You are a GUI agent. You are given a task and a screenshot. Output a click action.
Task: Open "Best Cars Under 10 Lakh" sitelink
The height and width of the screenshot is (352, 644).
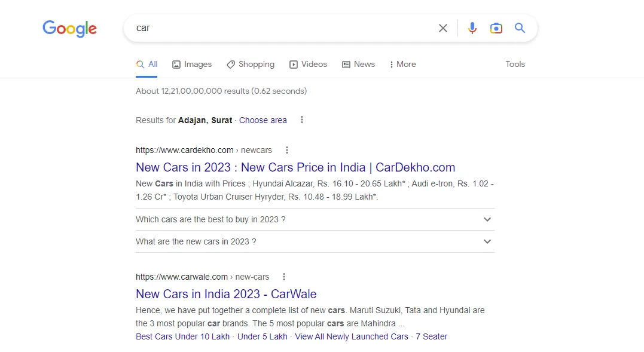[x=182, y=336]
